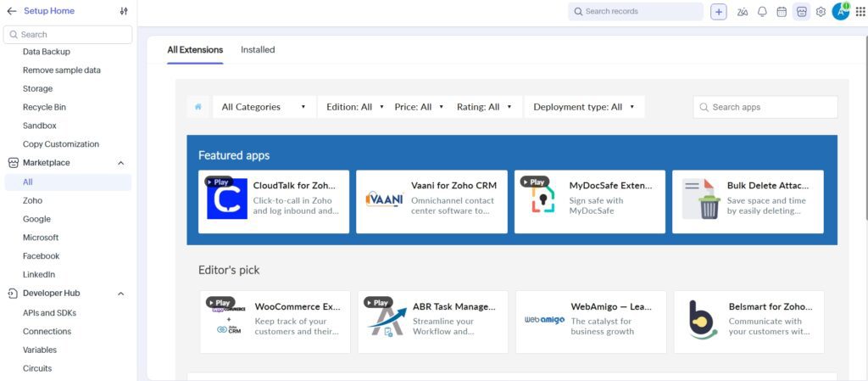Click the marketplace home icon
The width and height of the screenshot is (868, 381).
point(198,107)
